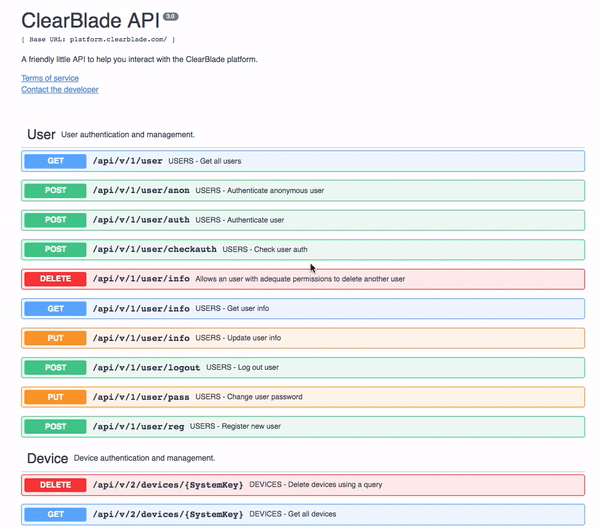
Task: Open the GET Get all devices endpoint
Action: tap(300, 514)
